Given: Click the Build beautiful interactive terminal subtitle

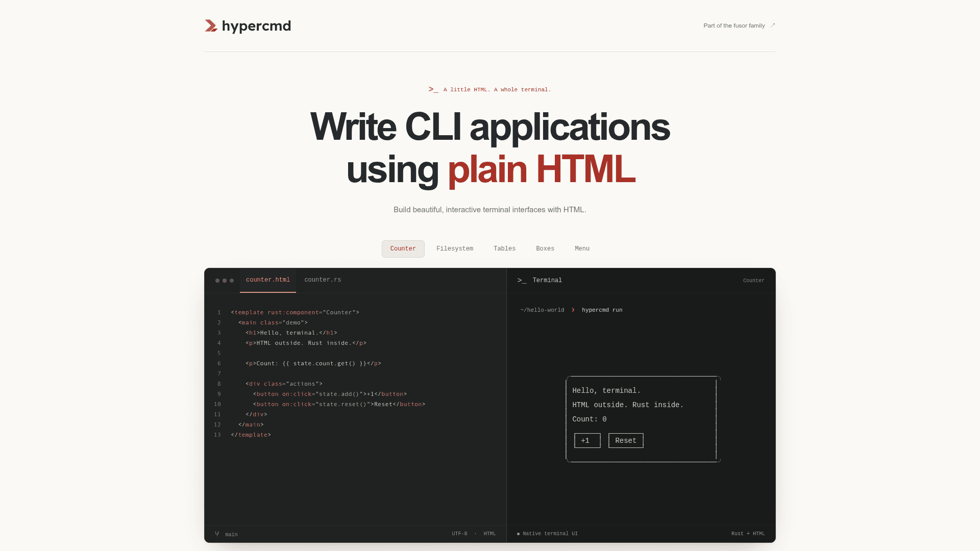Looking at the screenshot, I should point(490,210).
